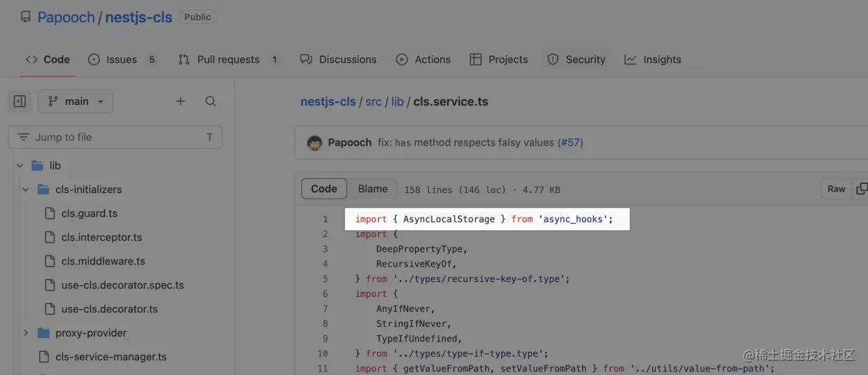Click the add file plus icon
The width and height of the screenshot is (868, 375).
pyautogui.click(x=180, y=101)
